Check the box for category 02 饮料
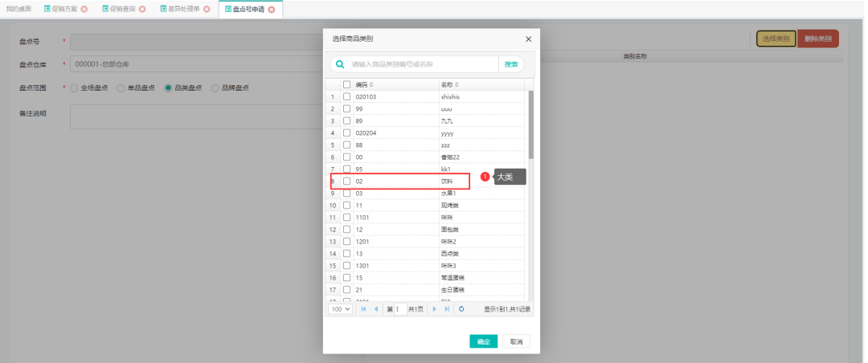Screen dimensions: 868x363 click(x=347, y=181)
